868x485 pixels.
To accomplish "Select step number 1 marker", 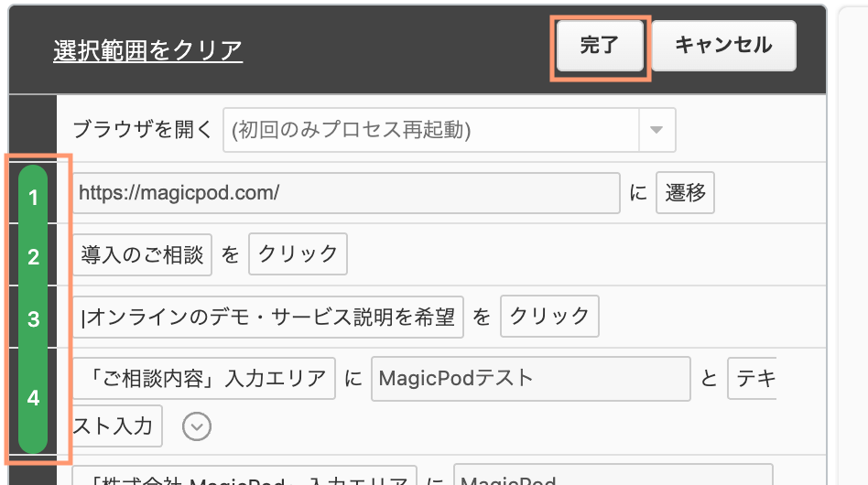I will [34, 197].
